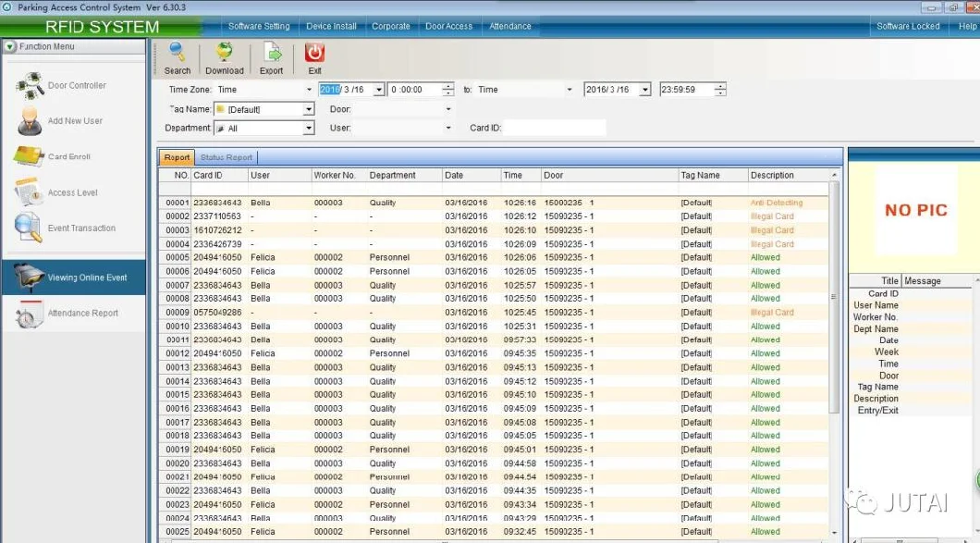980x543 pixels.
Task: Select row 00002 Illegal Card entry
Action: [x=772, y=216]
